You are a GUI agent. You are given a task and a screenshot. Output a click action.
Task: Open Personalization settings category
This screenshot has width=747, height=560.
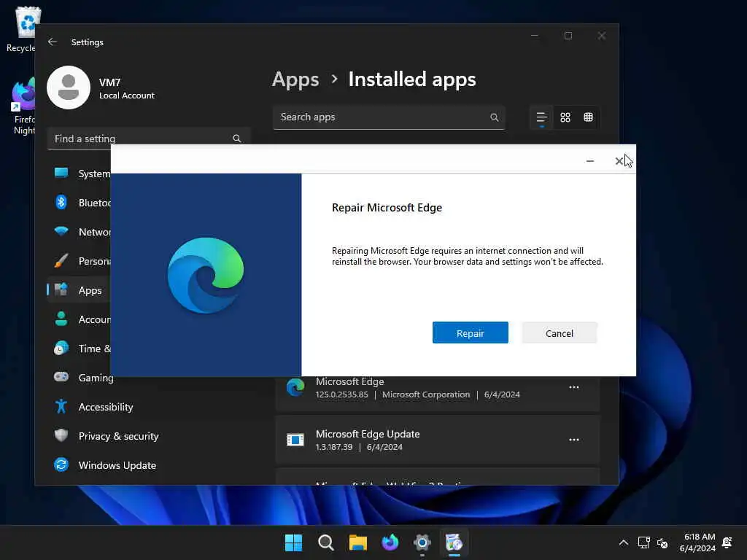point(79,261)
